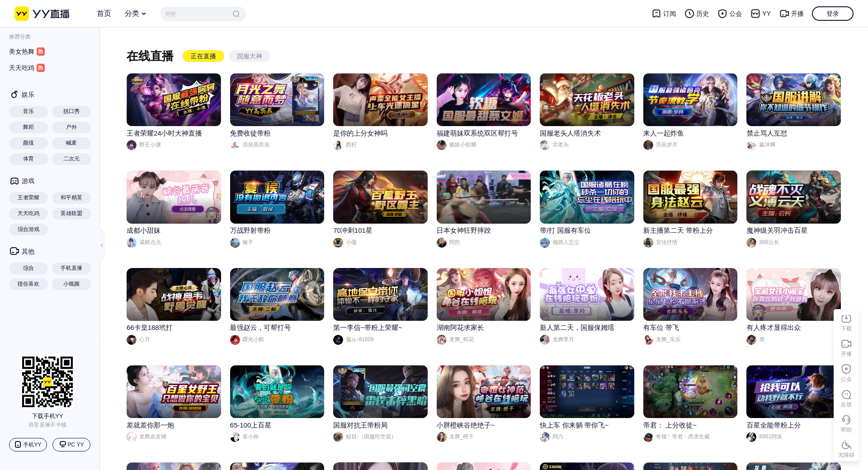The width and height of the screenshot is (868, 470).
Task: Open 公会 guild shield icon in header
Action: pyautogui.click(x=722, y=14)
